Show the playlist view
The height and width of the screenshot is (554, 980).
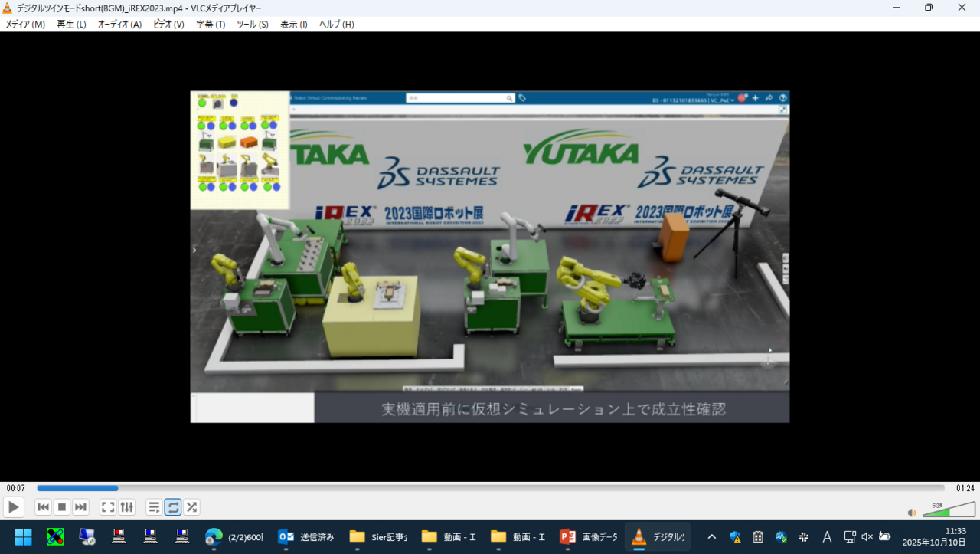pyautogui.click(x=154, y=507)
